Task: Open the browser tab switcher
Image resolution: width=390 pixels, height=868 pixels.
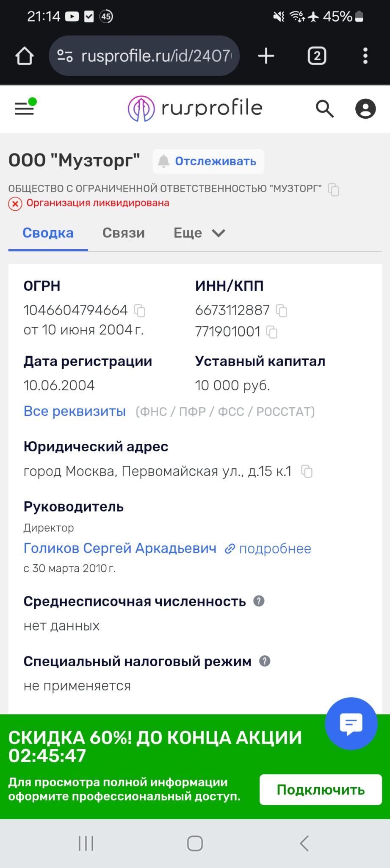Action: pos(317,56)
